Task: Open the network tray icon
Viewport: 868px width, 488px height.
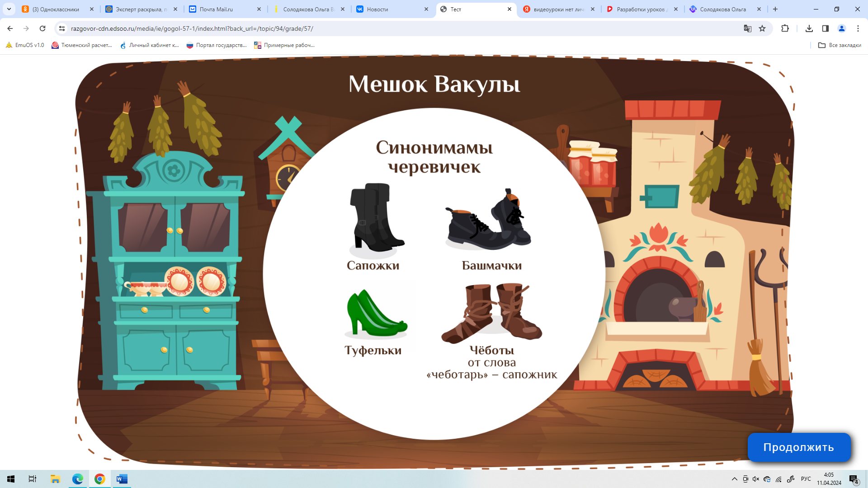Action: (778, 479)
